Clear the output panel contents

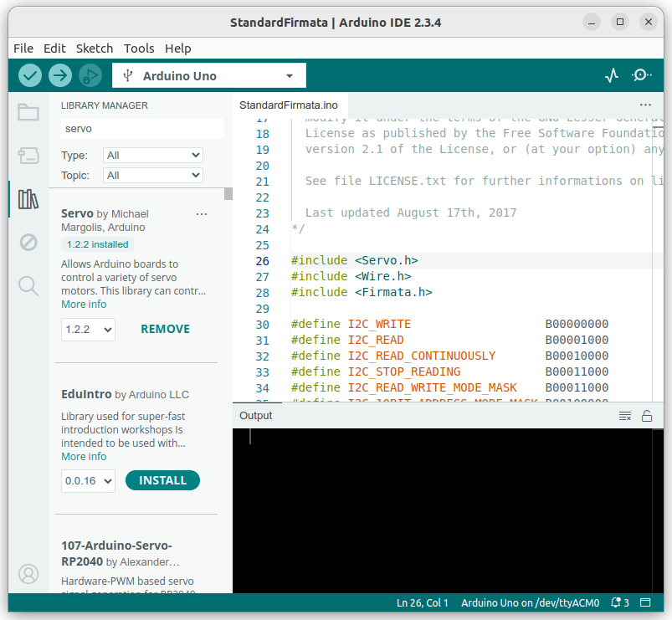point(625,416)
